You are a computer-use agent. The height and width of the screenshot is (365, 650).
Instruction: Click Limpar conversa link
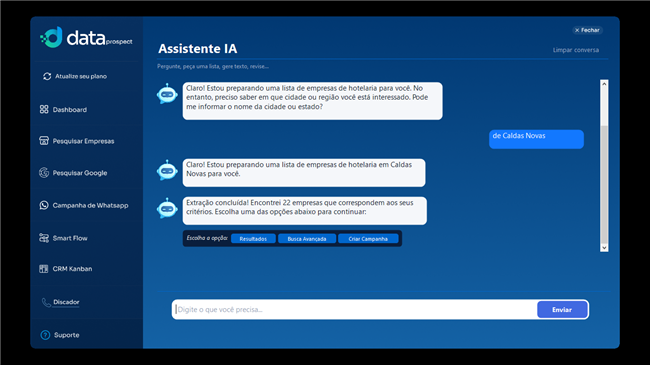tap(576, 50)
